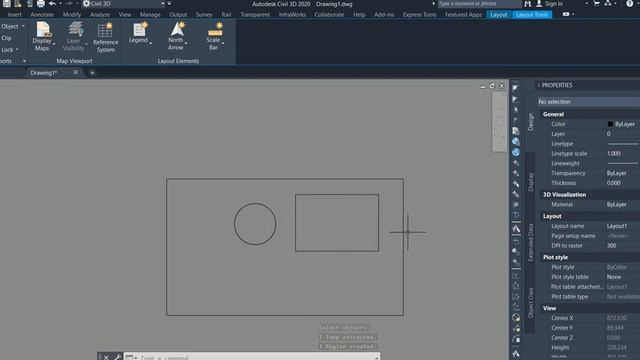Screen dimensions: 640x360
Task: Select the Extended Data vertical tab
Action: tap(530, 242)
